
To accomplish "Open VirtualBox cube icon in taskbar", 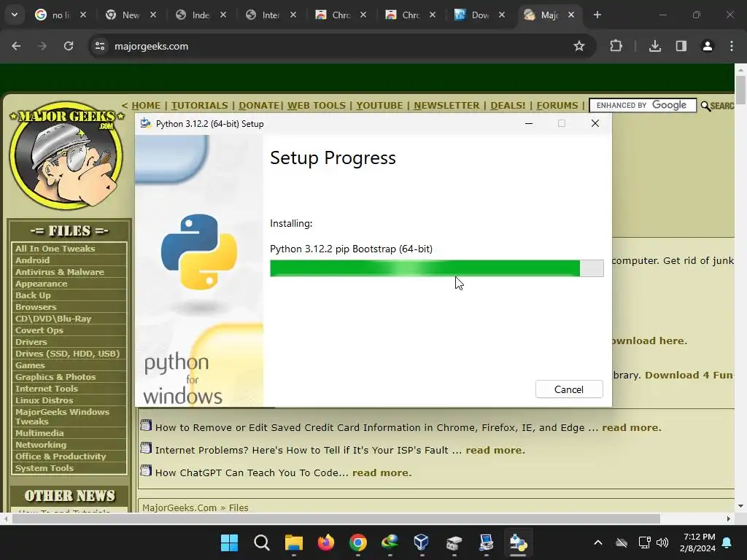I will click(x=421, y=542).
